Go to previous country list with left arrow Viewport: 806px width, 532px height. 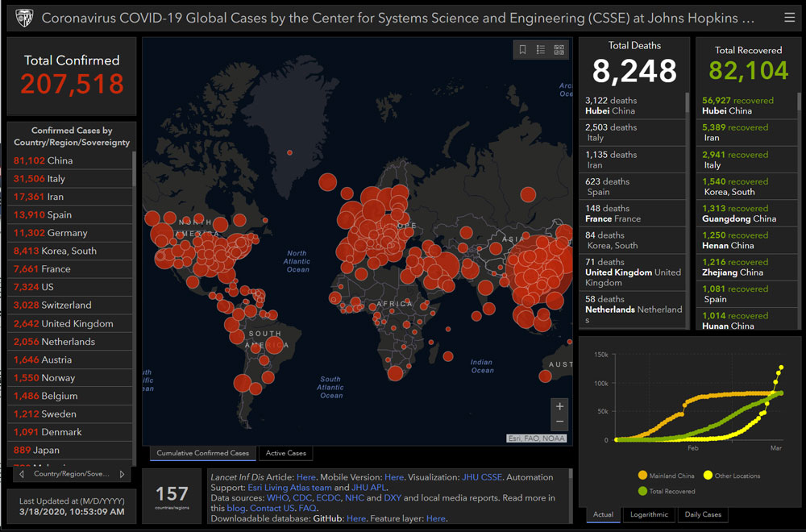coord(22,474)
